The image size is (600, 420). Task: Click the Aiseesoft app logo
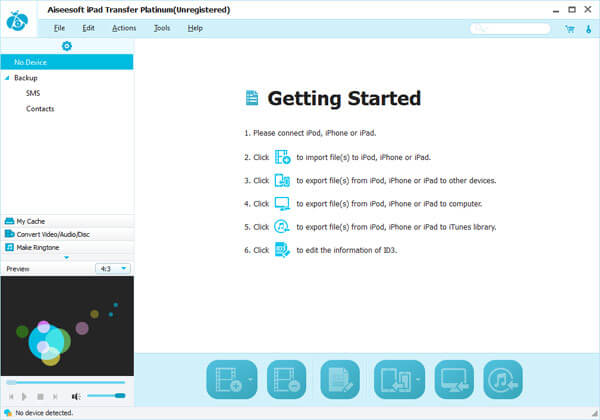pyautogui.click(x=18, y=21)
